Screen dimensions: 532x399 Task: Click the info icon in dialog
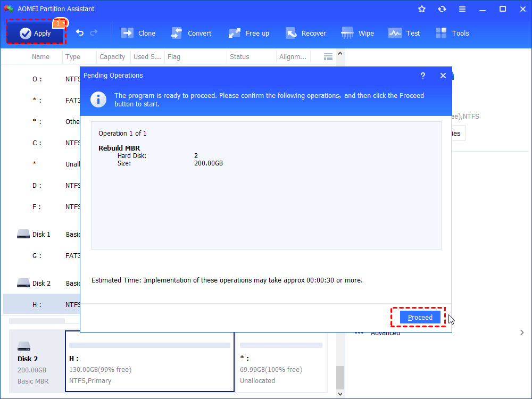(x=98, y=99)
